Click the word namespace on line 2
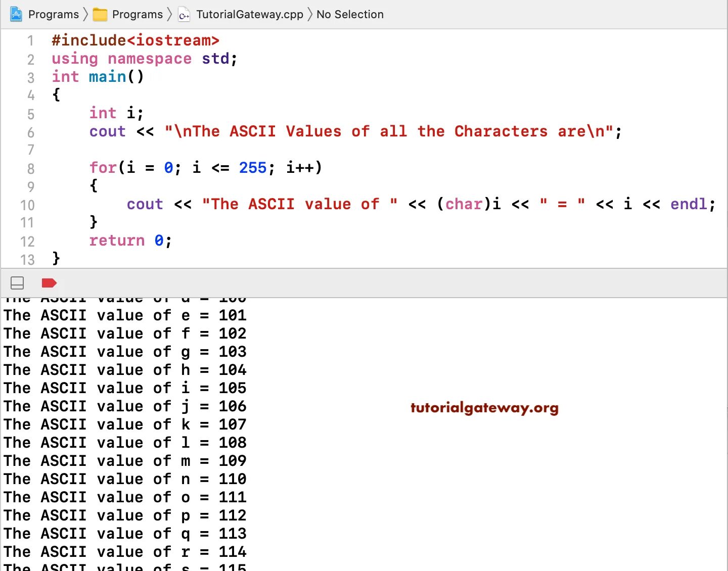 150,59
